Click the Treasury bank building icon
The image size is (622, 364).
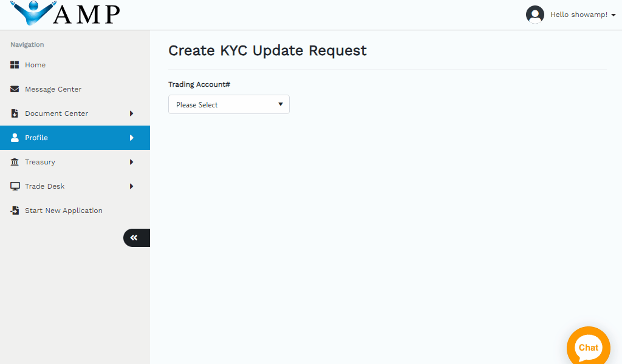tap(15, 162)
